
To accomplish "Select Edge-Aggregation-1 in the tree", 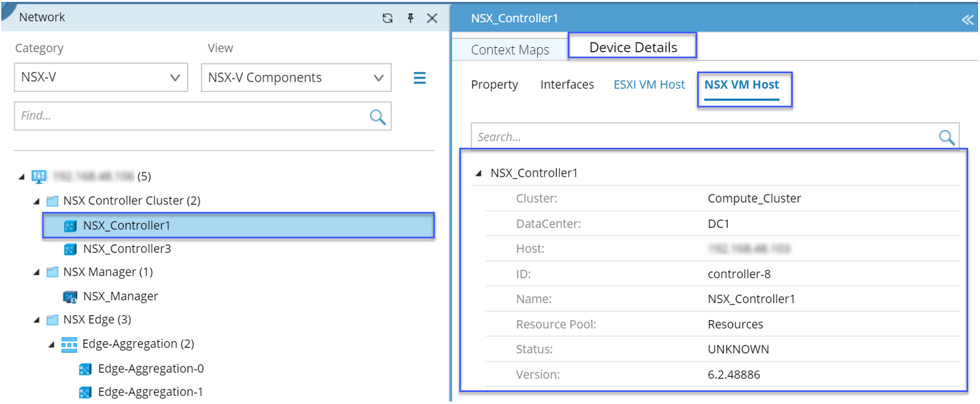I will click(x=151, y=392).
